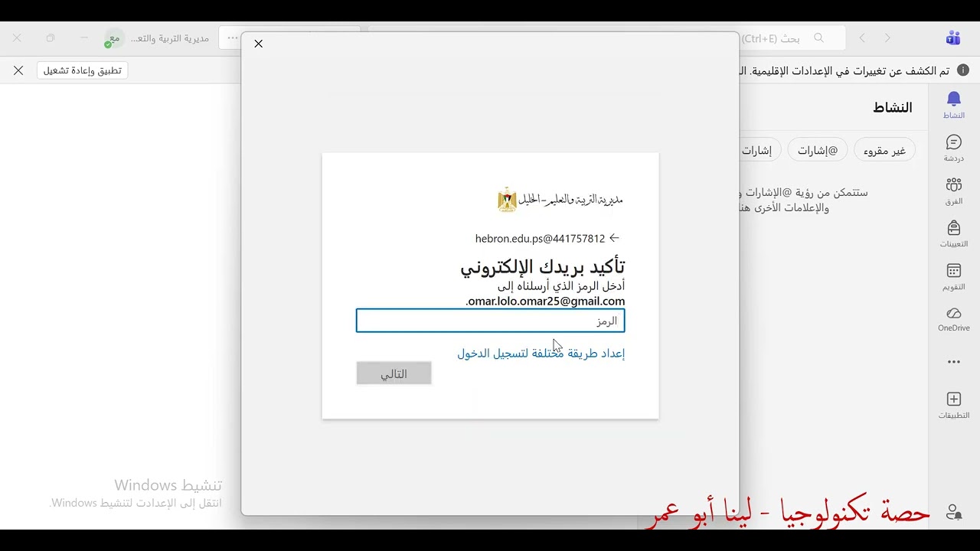The width and height of the screenshot is (980, 551).
Task: Click the Microsoft Teams logo icon
Action: coord(953,38)
